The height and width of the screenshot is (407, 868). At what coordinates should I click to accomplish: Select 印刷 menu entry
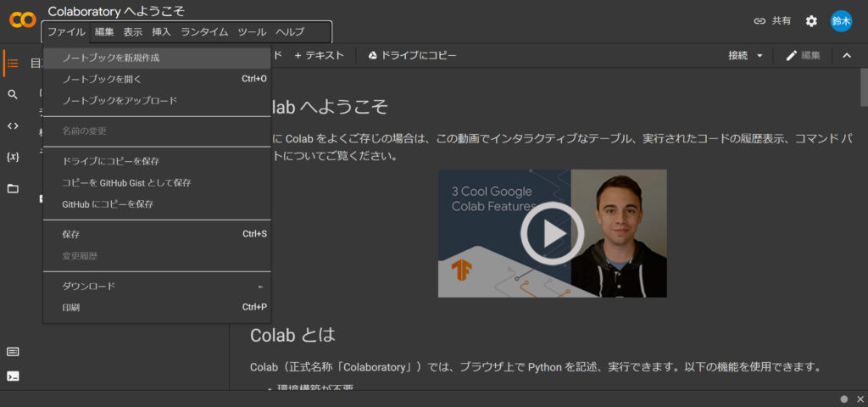pyautogui.click(x=157, y=307)
